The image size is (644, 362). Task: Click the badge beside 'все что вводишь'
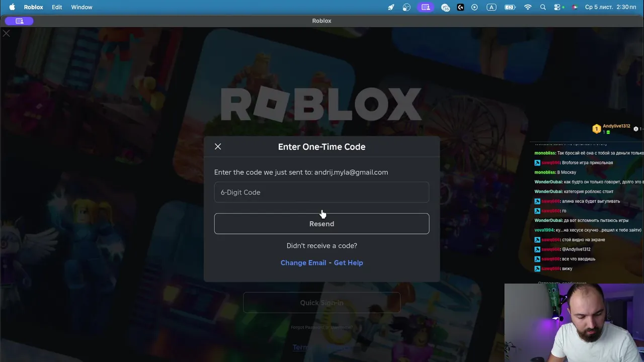(537, 259)
